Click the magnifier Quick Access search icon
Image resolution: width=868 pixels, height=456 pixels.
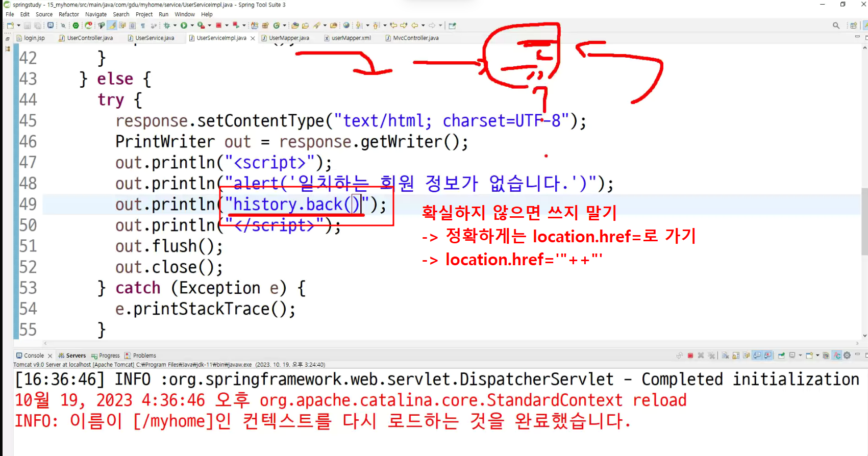pyautogui.click(x=836, y=26)
